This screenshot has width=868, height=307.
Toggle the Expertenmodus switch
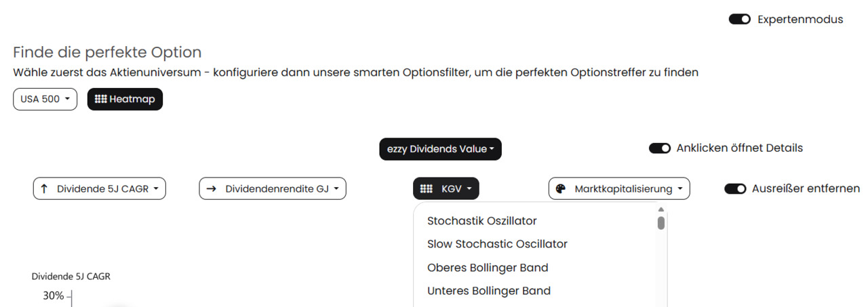740,19
